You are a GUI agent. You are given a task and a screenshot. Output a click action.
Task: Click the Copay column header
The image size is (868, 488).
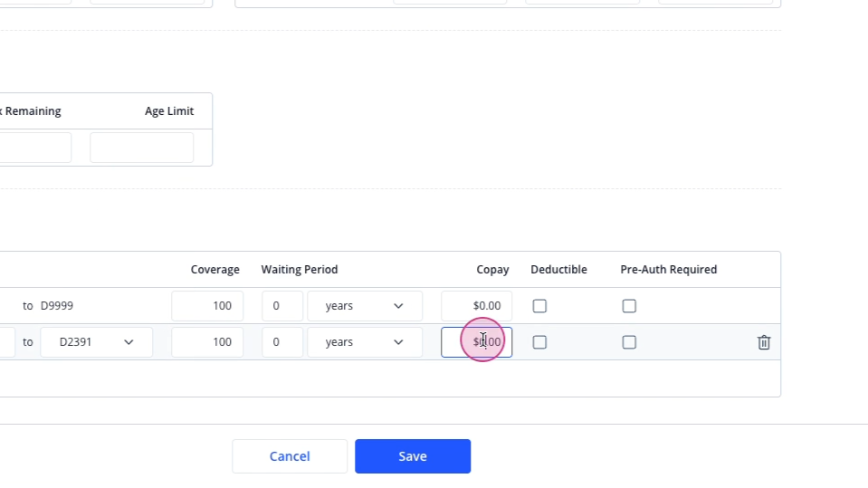click(492, 270)
